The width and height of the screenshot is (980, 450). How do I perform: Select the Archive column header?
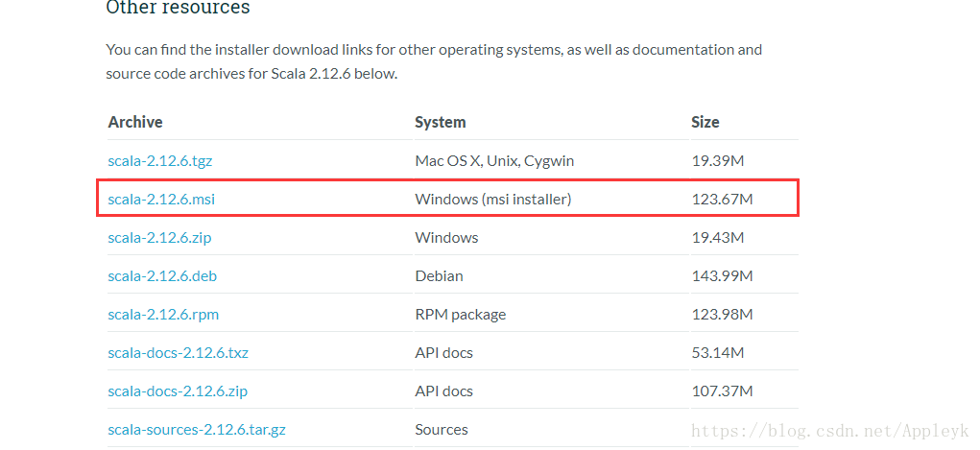point(135,122)
